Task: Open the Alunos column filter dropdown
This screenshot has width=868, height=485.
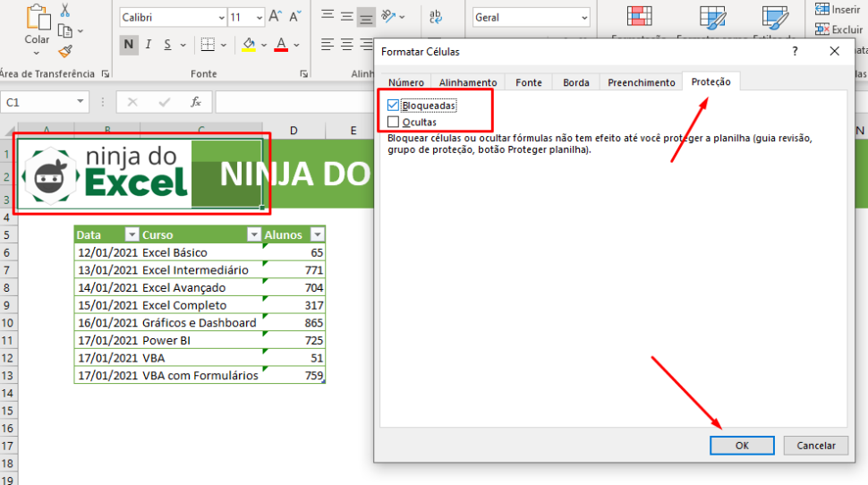Action: point(317,234)
